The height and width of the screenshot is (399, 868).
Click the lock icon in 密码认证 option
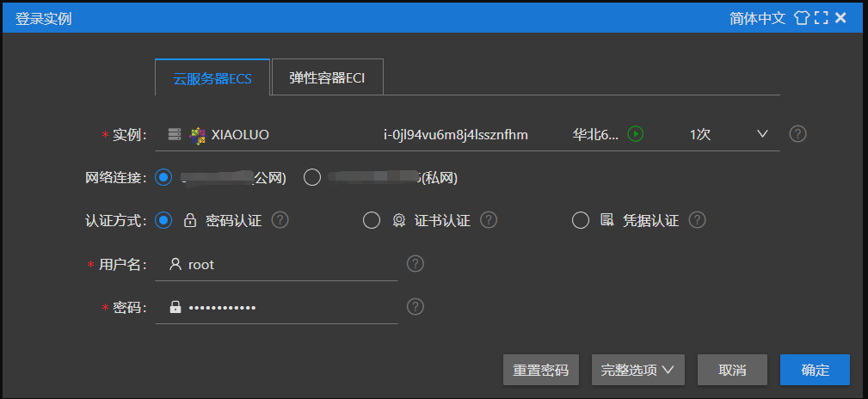coord(190,221)
